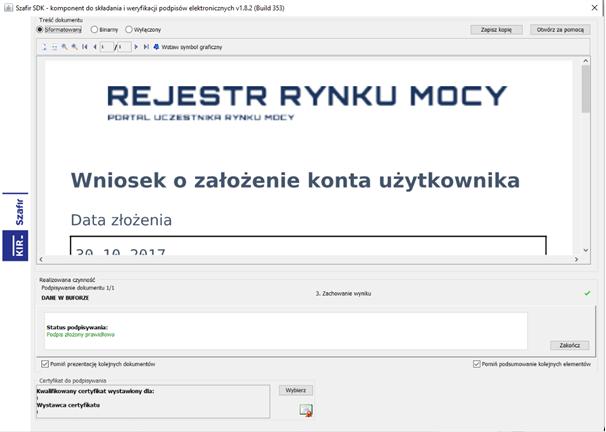Click the Wybierz certificate button
The width and height of the screenshot is (606, 432).
296,390
